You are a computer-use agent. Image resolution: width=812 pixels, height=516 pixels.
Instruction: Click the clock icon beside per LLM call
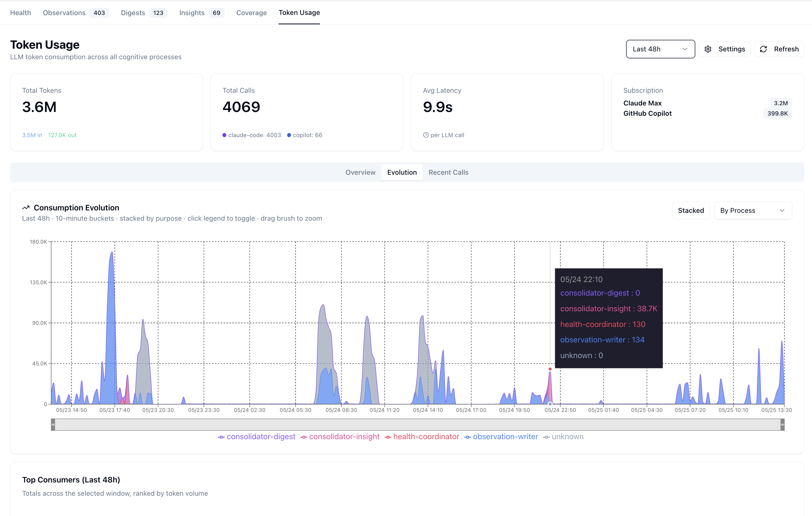tap(426, 135)
